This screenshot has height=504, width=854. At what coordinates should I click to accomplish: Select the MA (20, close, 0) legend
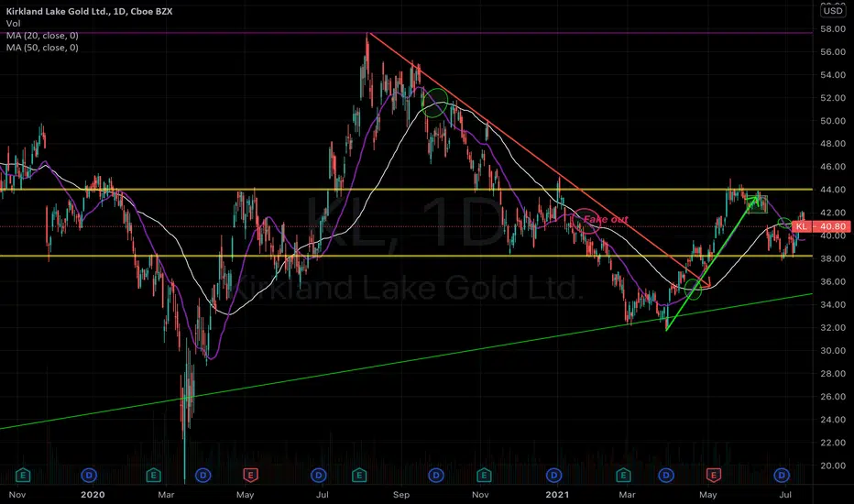coord(42,36)
